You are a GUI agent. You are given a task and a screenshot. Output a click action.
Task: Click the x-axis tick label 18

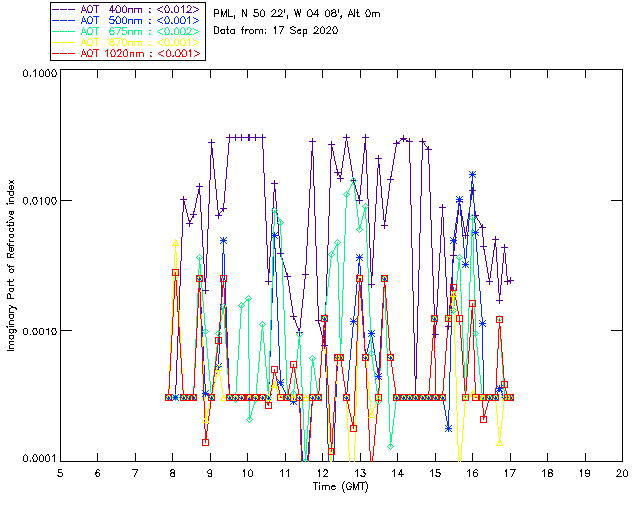coord(547,473)
